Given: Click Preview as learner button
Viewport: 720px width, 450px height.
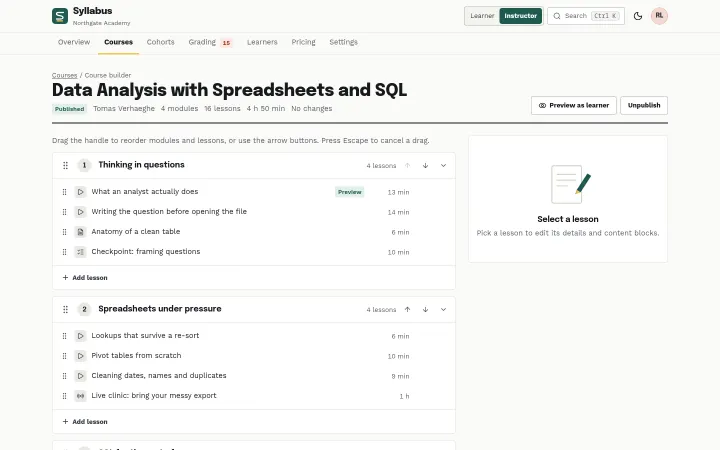Looking at the screenshot, I should [574, 106].
